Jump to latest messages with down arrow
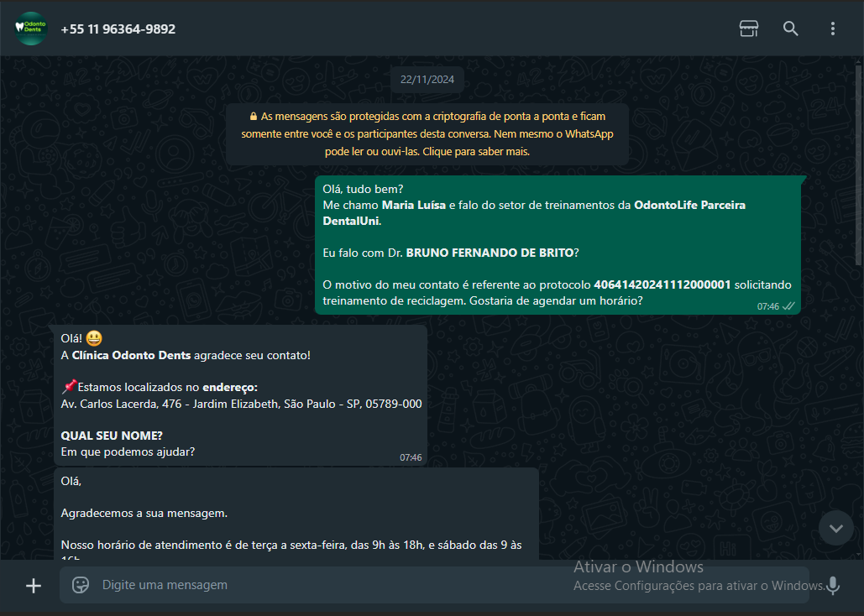Viewport: 864px width, 616px height. click(835, 529)
